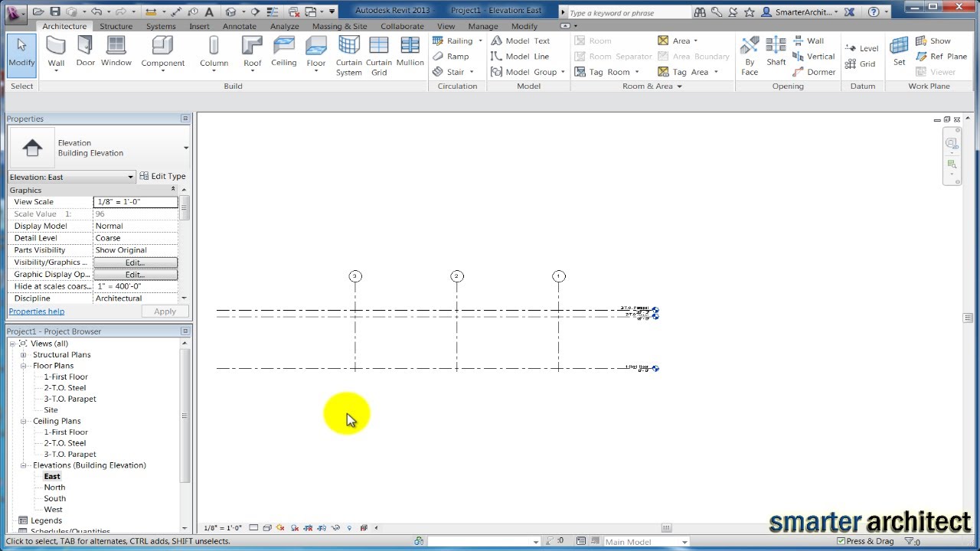Open the Revit application menu
Screen dimensions: 980x551
coord(14,11)
